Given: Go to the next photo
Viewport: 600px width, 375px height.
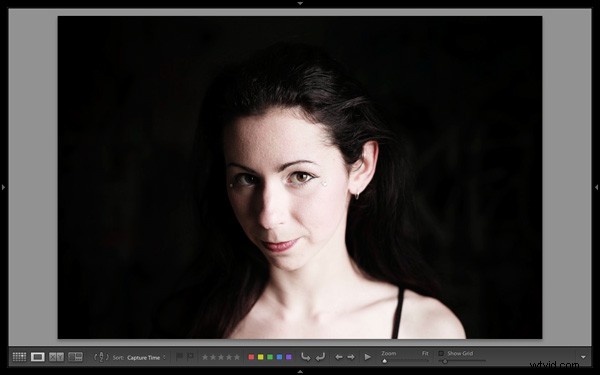Looking at the screenshot, I should [x=351, y=357].
